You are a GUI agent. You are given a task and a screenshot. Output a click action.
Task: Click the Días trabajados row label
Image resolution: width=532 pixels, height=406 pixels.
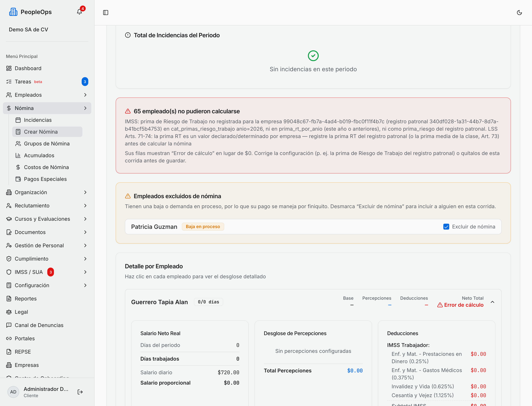160,359
